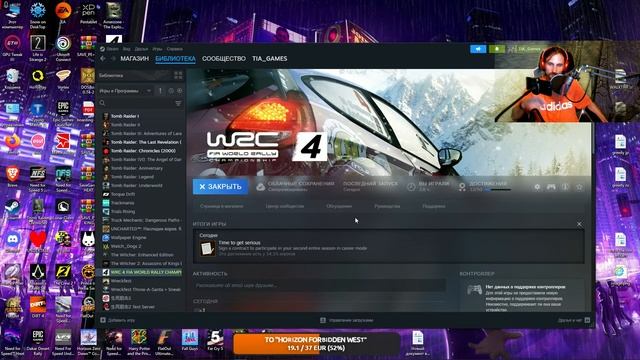640x360 pixels.
Task: Select The Witcher 2: Assassins of Kings
Action: [141, 263]
